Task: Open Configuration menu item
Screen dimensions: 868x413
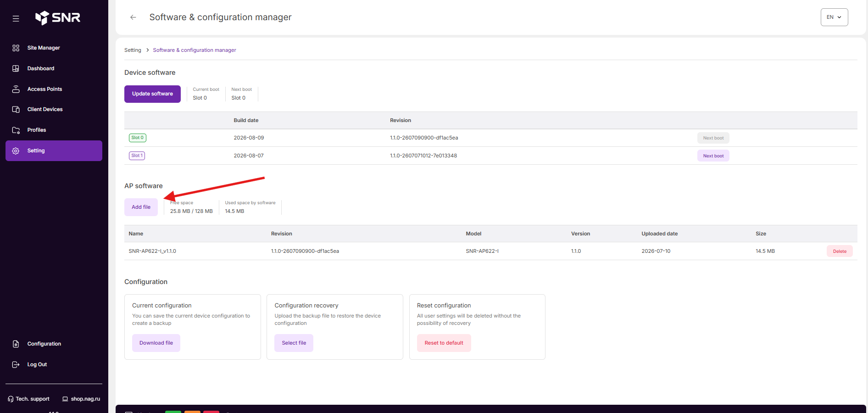Action: (54, 344)
